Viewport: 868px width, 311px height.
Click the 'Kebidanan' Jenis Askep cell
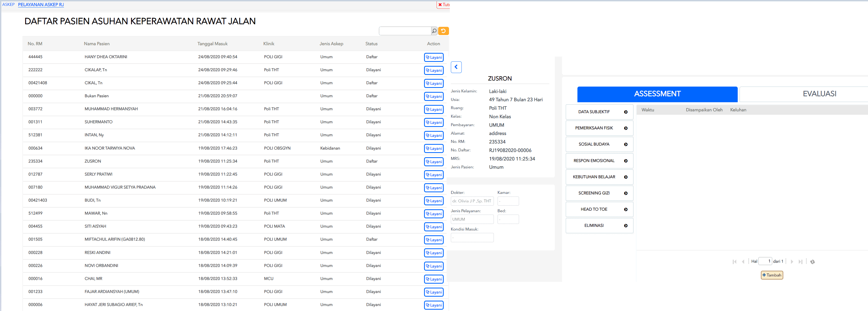[330, 148]
